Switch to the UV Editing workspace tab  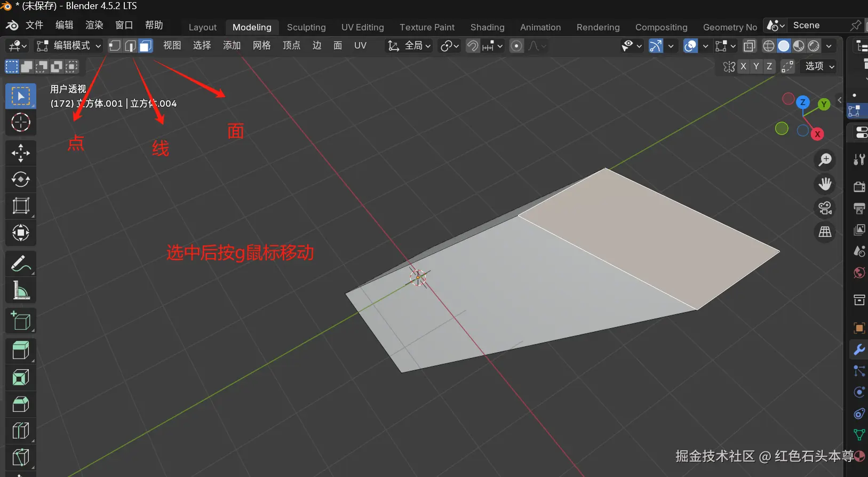[x=363, y=27]
